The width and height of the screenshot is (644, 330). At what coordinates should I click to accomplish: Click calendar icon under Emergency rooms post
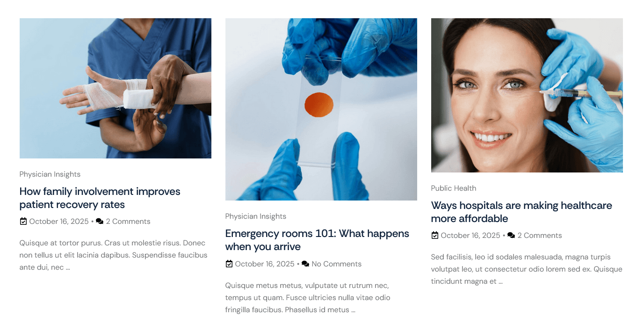[x=229, y=264]
